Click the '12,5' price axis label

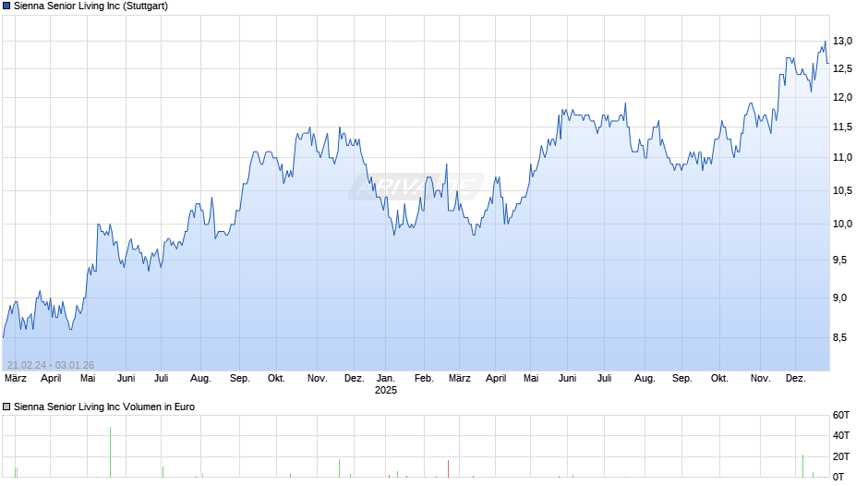click(x=842, y=69)
